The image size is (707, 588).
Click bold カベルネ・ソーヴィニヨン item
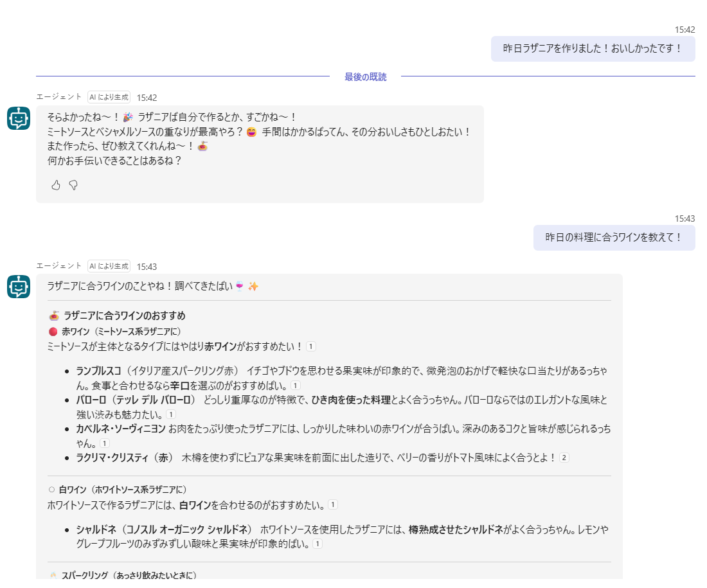coord(120,429)
